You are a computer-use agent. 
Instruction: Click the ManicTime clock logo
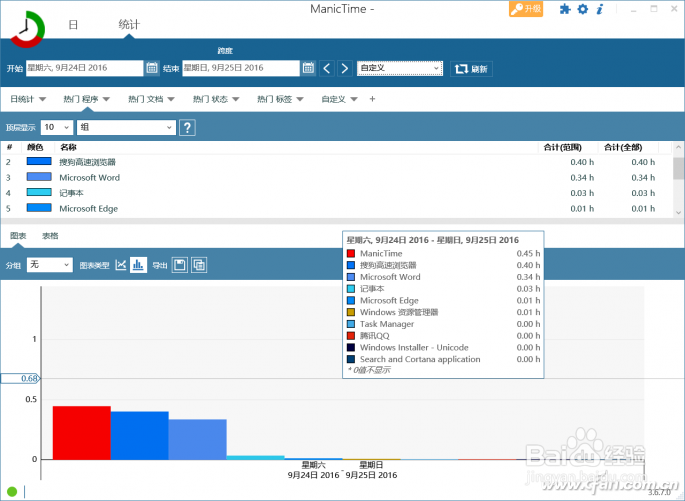click(28, 29)
